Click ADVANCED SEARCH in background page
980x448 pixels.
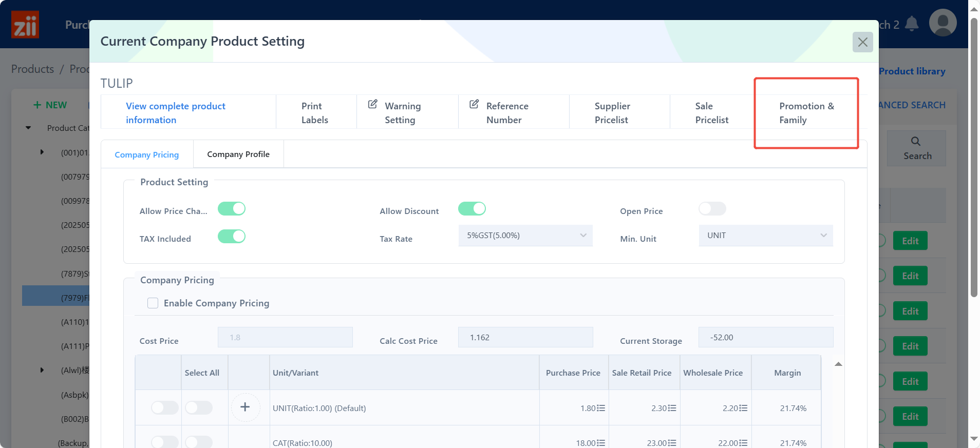coord(912,105)
